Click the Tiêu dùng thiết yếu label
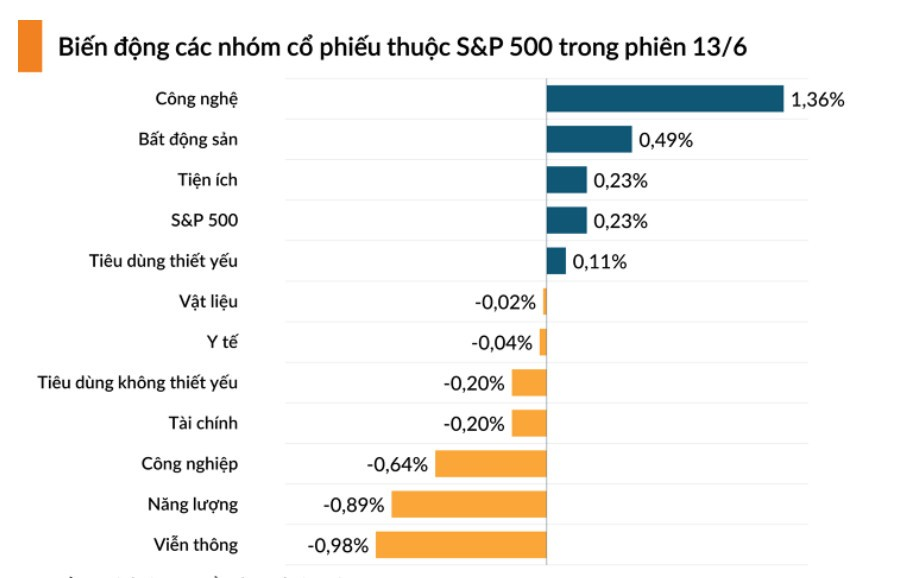The height and width of the screenshot is (578, 905). [164, 262]
